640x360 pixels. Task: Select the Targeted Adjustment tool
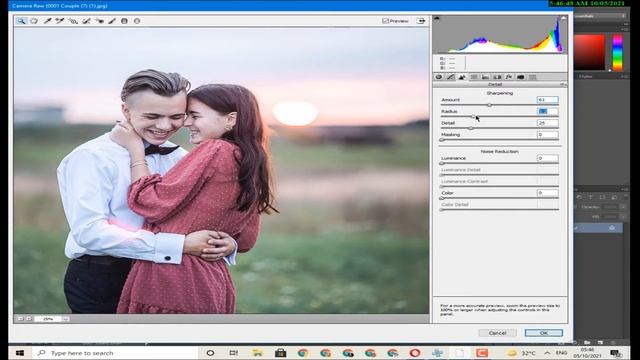click(73, 21)
